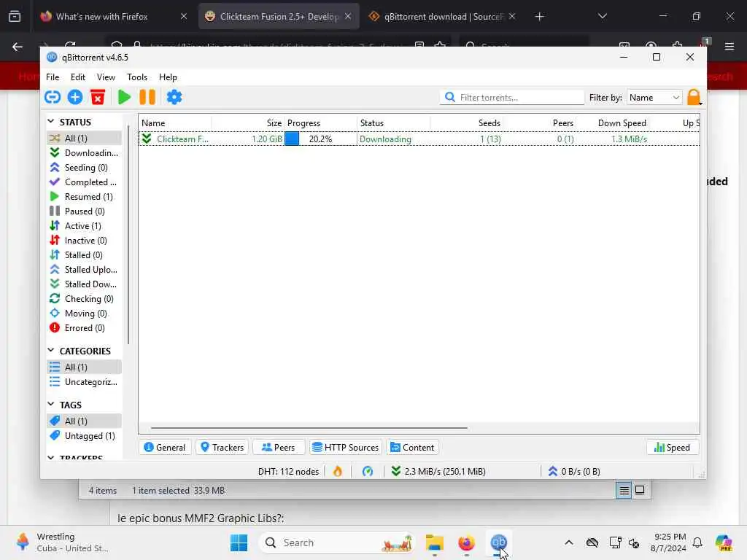Switch to the General tab
Image resolution: width=747 pixels, height=560 pixels.
pos(165,448)
